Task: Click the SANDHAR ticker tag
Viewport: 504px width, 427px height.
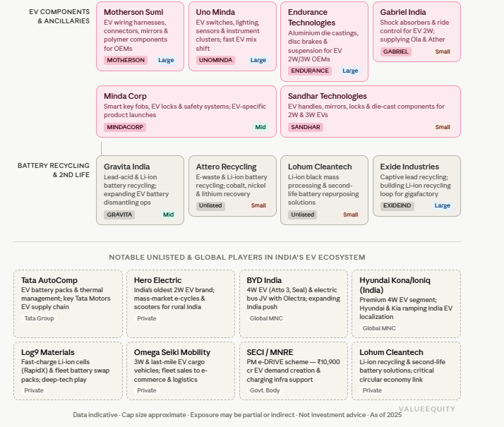Action: click(306, 127)
